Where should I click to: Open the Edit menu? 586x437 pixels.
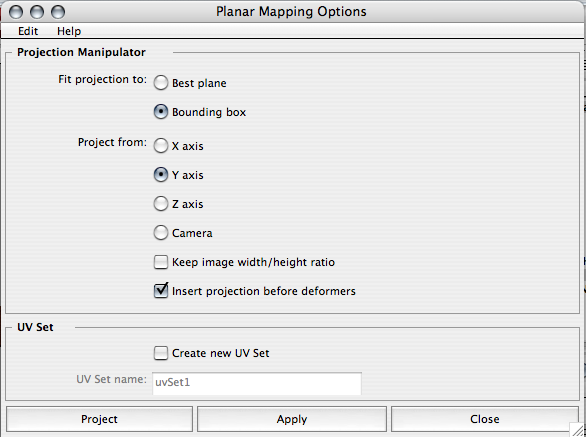(x=28, y=31)
